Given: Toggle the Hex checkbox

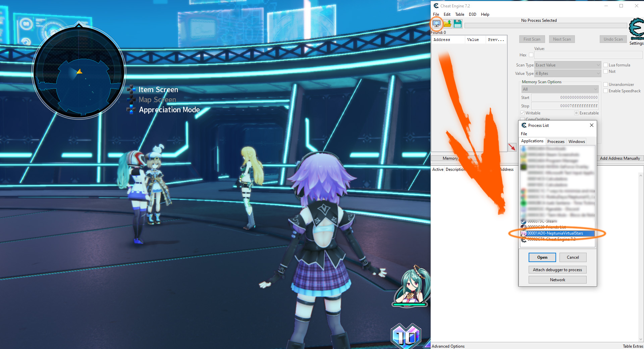Looking at the screenshot, I should click(531, 55).
